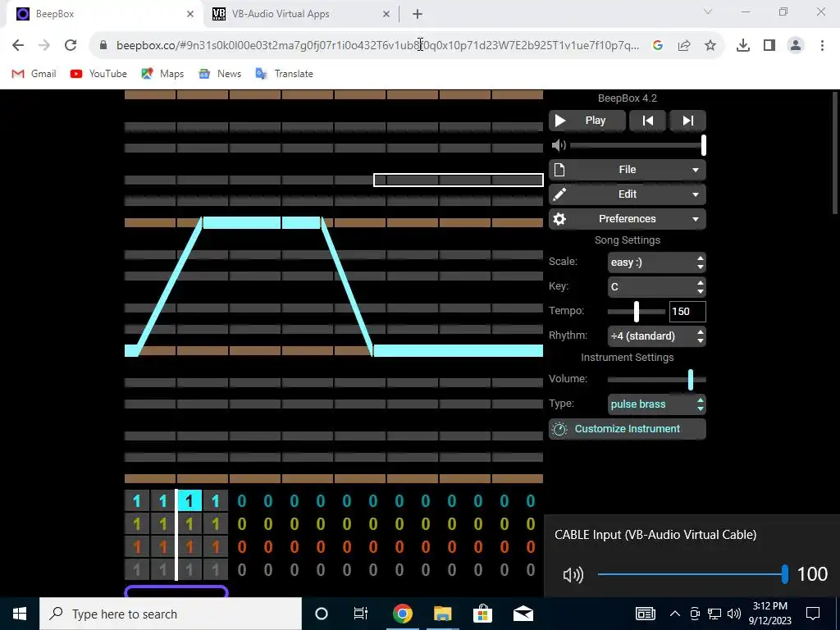Open Gmail bookmark
Screen dimensions: 840x630
pos(34,74)
